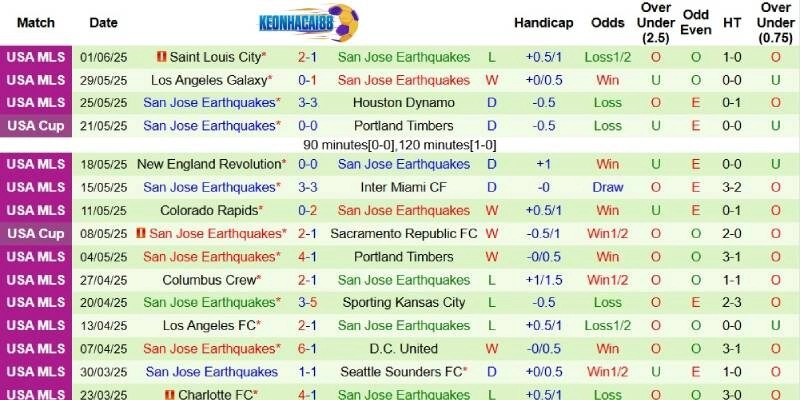Click the extra-time note '90 minutes[0-0],120 minutes[1-0]'
This screenshot has height=400, width=800.
coord(400,145)
